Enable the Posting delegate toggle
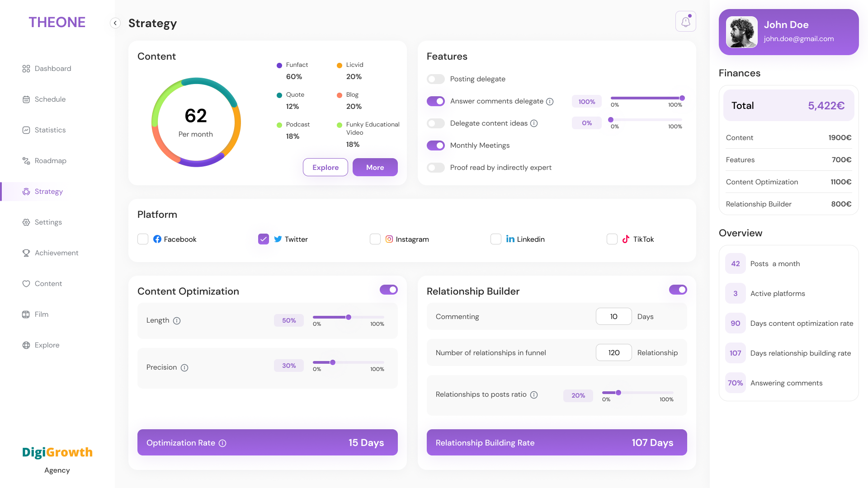The width and height of the screenshot is (868, 488). click(436, 79)
